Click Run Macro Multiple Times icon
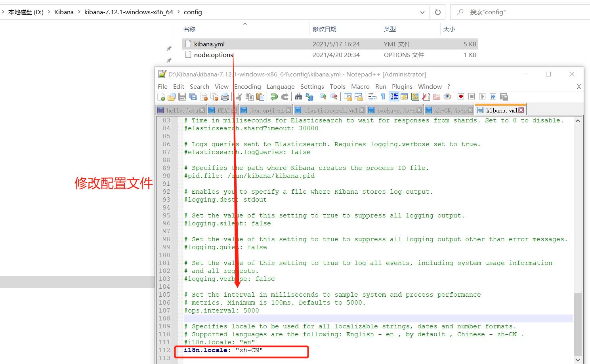This screenshot has height=364, width=590. coord(493,97)
